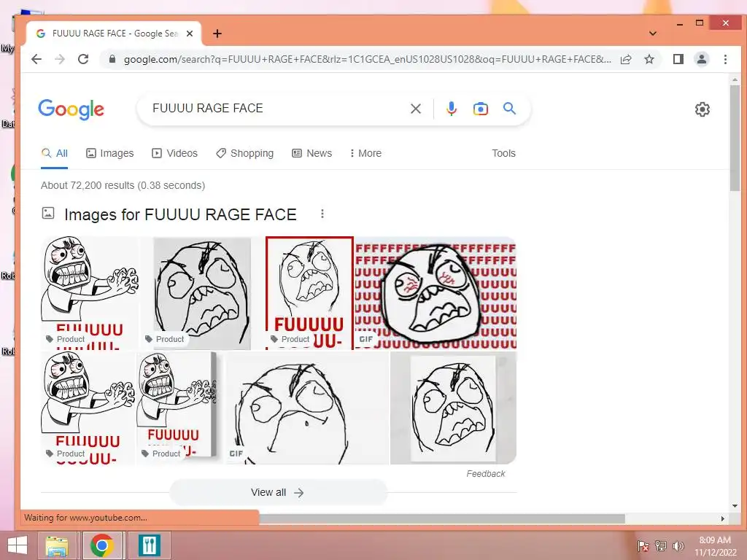The height and width of the screenshot is (560, 747).
Task: Click the Chrome taskbar icon
Action: pyautogui.click(x=102, y=545)
